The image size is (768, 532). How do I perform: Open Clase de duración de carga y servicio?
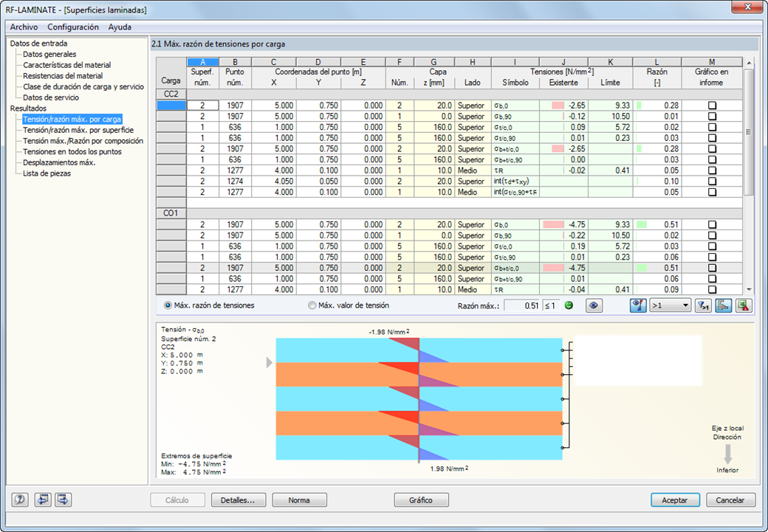tap(83, 86)
